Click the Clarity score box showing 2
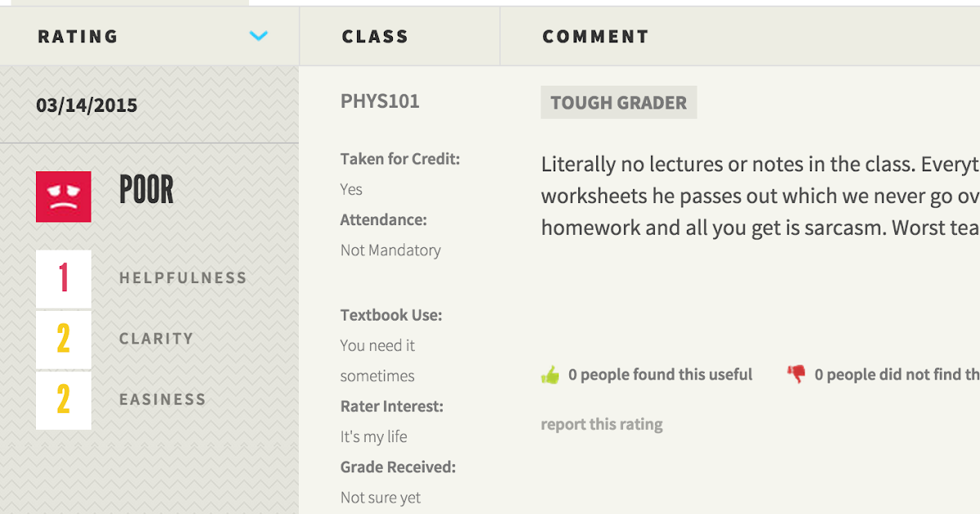The width and height of the screenshot is (980, 514). coord(64,339)
